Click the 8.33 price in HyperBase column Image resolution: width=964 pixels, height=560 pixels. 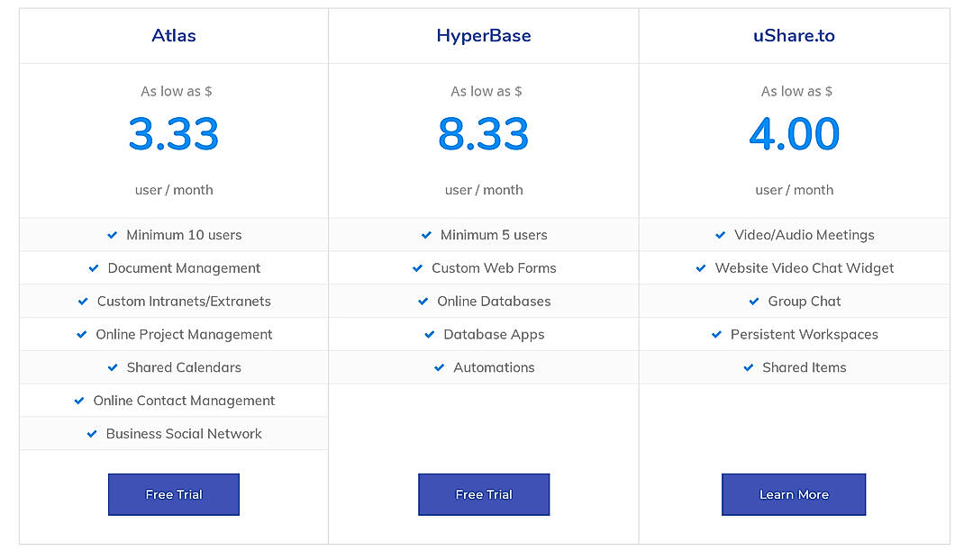pyautogui.click(x=483, y=134)
